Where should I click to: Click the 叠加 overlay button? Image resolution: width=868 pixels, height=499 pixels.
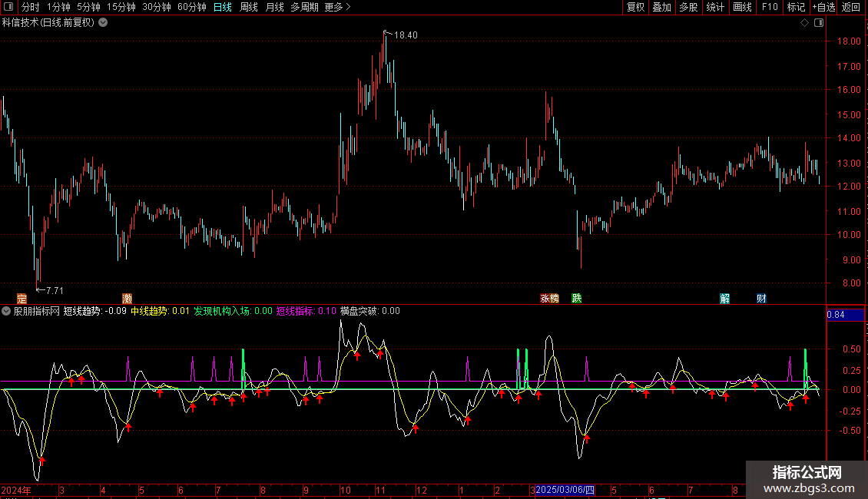(x=662, y=7)
